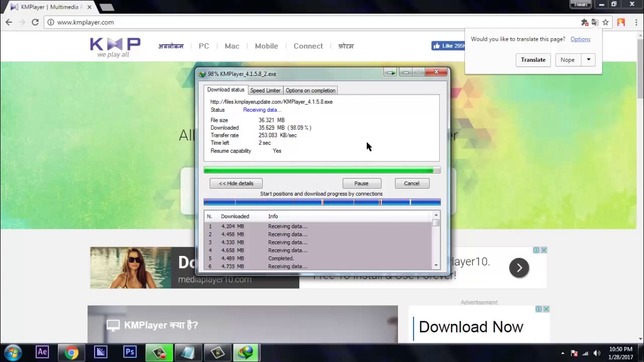Click the site info icon in address bar

pyautogui.click(x=51, y=22)
